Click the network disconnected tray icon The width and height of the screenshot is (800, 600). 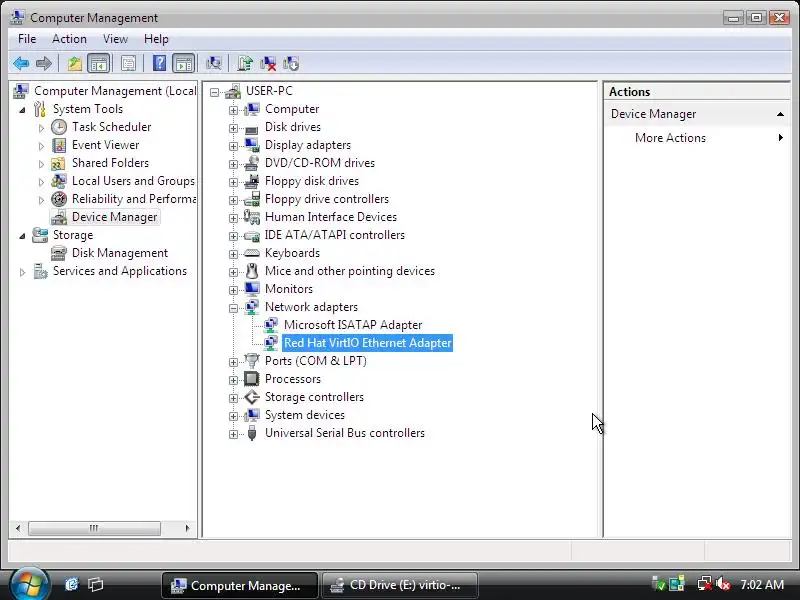[705, 584]
